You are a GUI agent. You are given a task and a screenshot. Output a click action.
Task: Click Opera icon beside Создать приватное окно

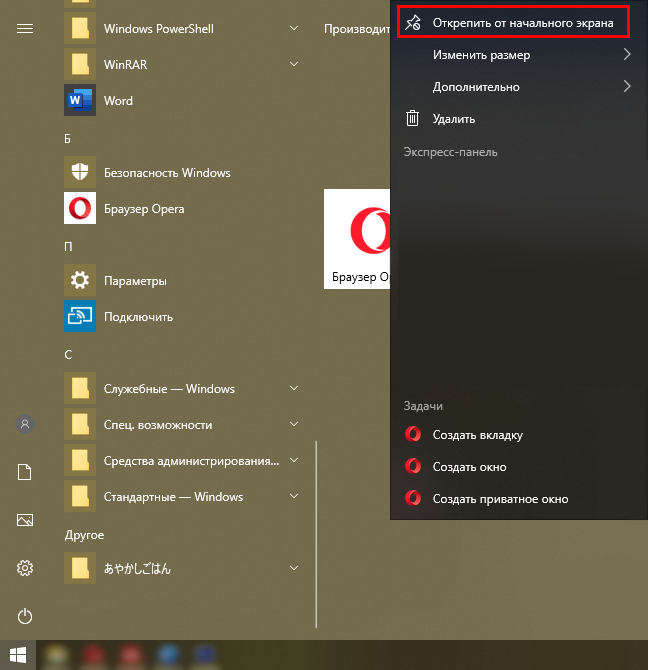413,498
